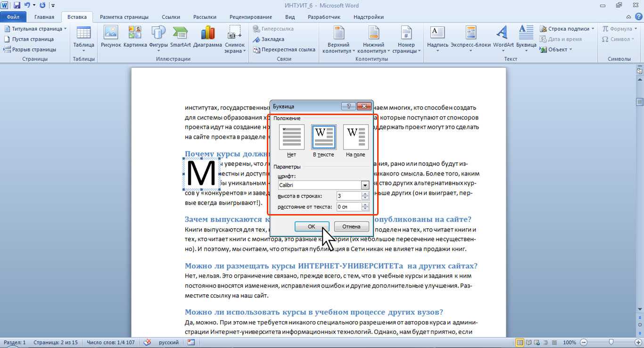Insert a SmartArt graphic
Screen dimensions: 644x348
(x=181, y=37)
